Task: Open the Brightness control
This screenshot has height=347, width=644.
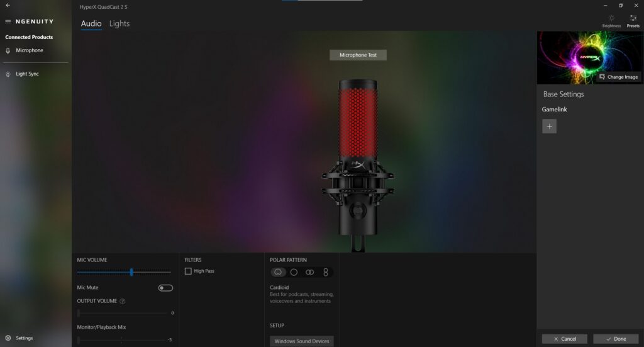Action: coord(611,21)
